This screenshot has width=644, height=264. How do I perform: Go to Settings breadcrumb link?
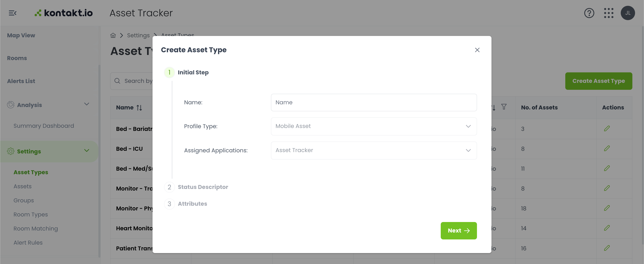pyautogui.click(x=138, y=36)
